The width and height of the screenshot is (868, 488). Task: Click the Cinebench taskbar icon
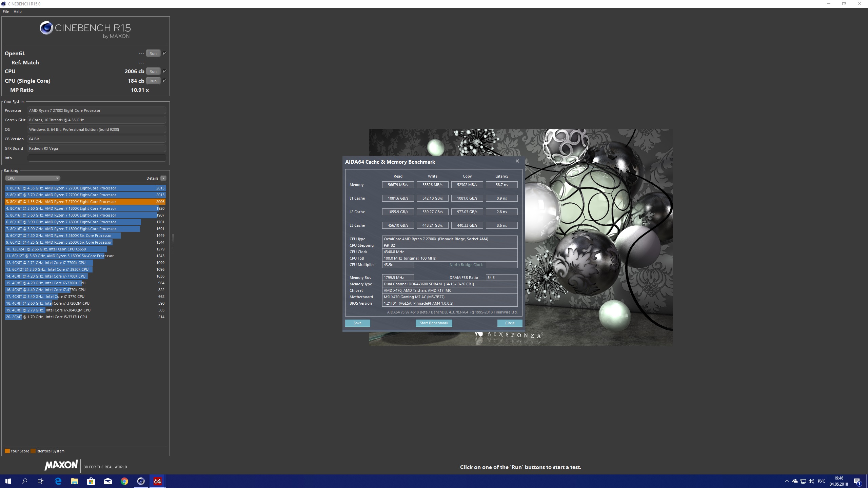(141, 481)
